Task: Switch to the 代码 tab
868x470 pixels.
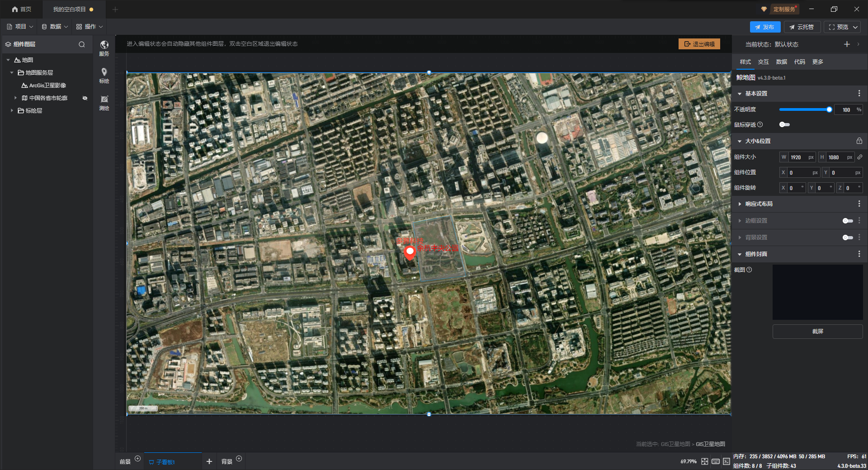Action: point(799,62)
